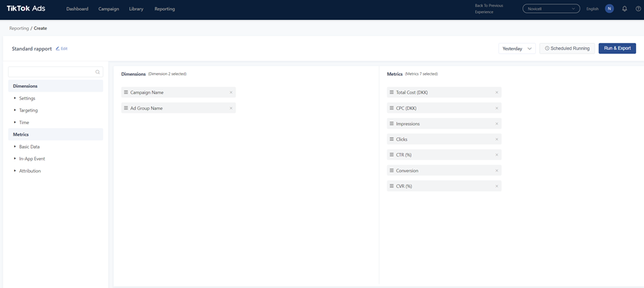This screenshot has width=644, height=288.
Task: Open the English language selector
Action: 592,9
